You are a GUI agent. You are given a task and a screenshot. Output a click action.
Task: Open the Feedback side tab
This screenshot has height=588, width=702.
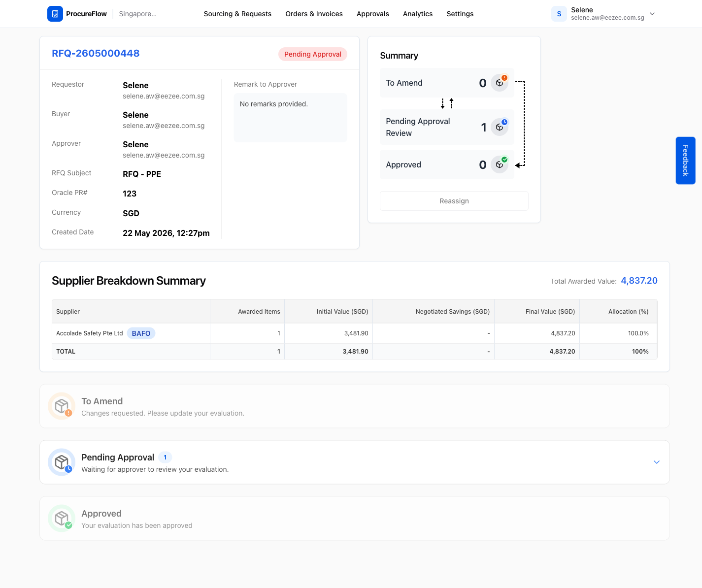685,161
